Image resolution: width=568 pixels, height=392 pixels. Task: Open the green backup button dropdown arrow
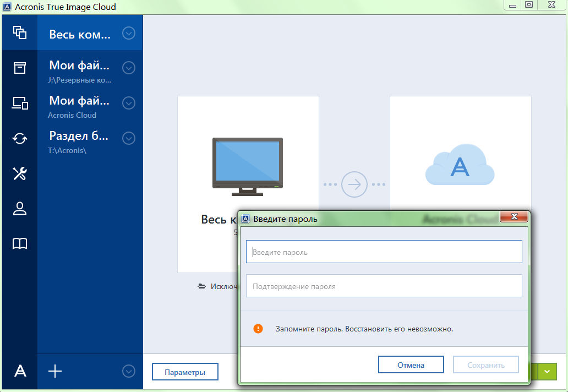(547, 371)
